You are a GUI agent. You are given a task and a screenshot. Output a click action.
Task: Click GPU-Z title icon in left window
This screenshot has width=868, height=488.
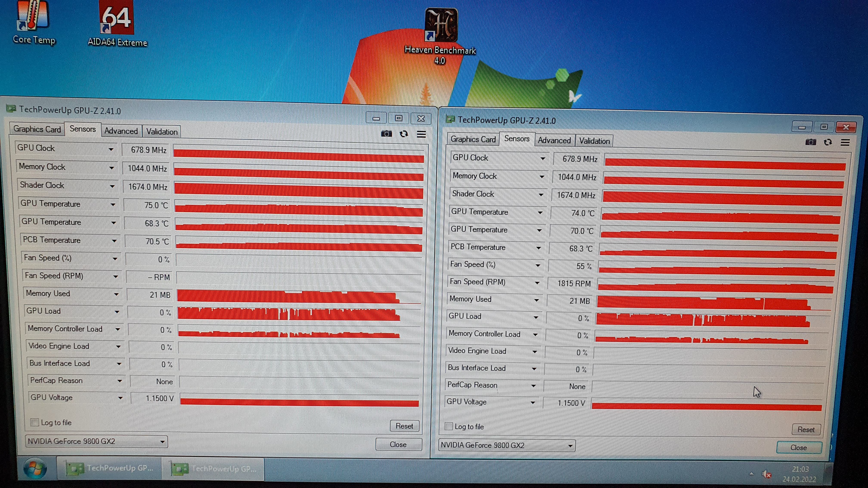(x=11, y=108)
